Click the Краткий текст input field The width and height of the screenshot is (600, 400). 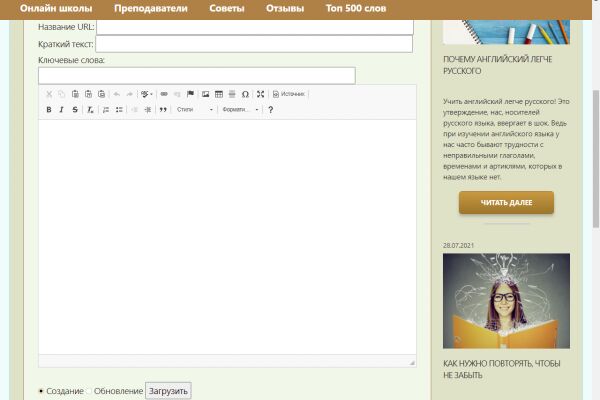pos(254,44)
